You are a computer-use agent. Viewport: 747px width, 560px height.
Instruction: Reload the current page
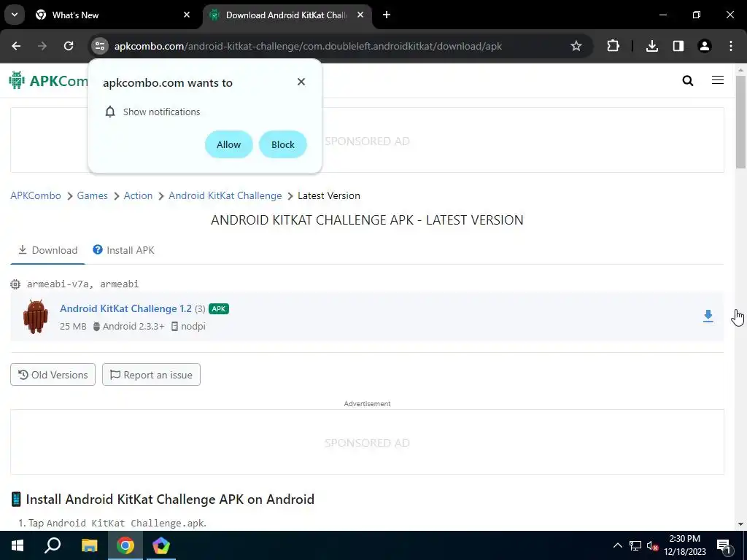click(69, 46)
